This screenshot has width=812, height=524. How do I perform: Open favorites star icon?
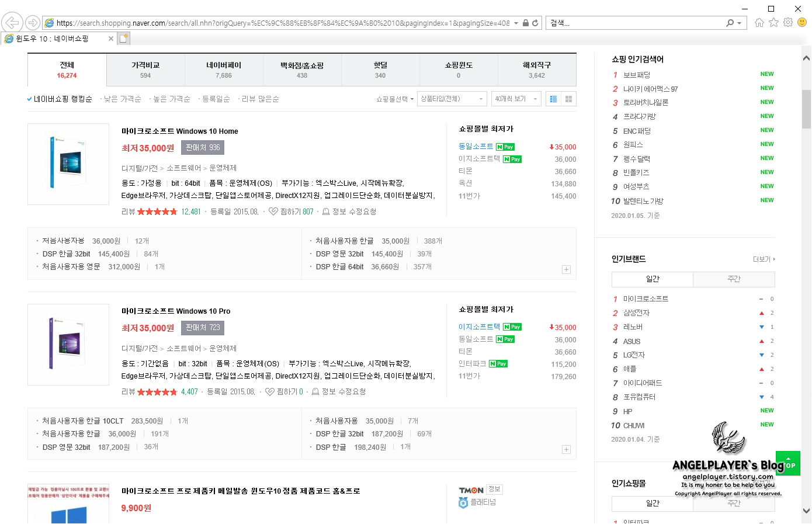[x=774, y=22]
